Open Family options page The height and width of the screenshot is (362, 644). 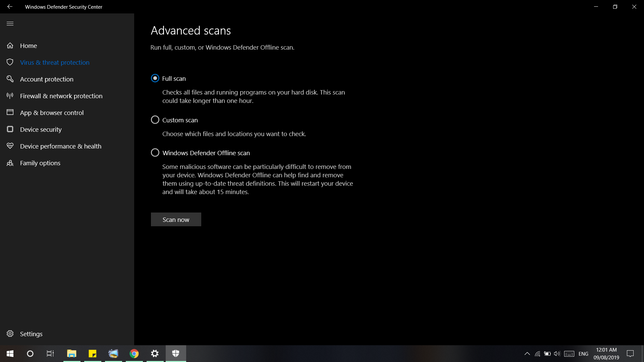pyautogui.click(x=40, y=163)
